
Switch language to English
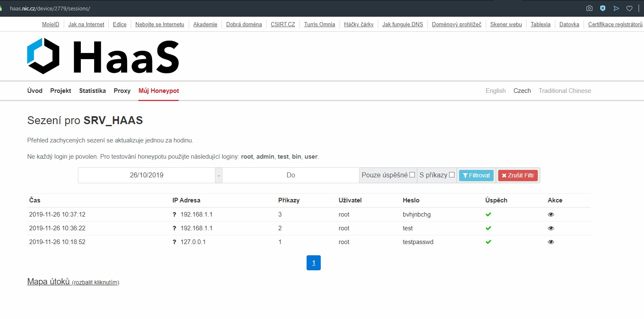(x=495, y=91)
